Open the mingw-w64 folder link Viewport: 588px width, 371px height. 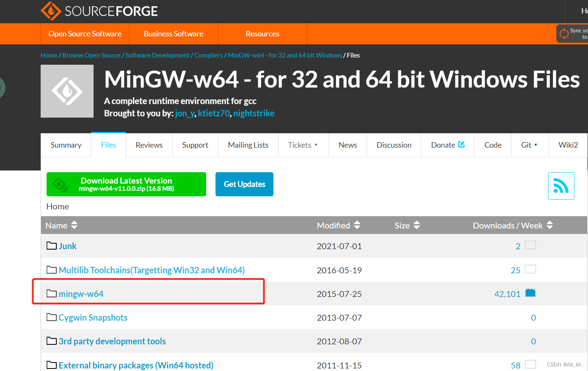click(81, 294)
